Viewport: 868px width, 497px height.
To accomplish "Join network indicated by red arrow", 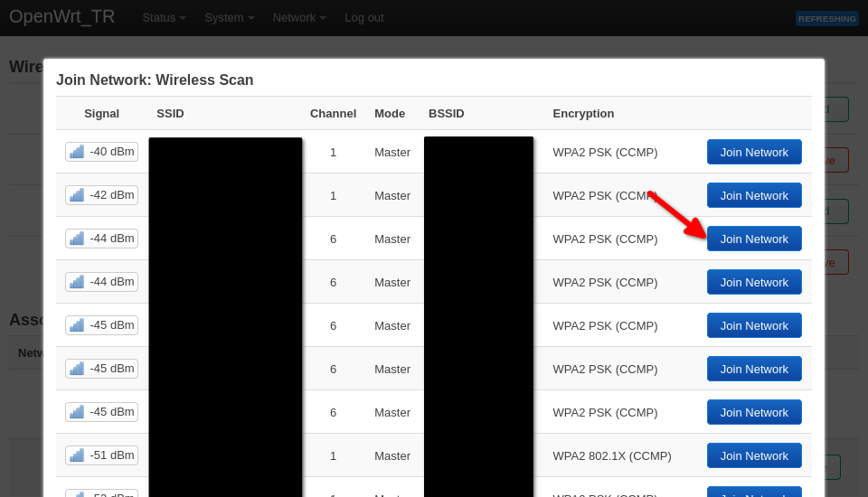I will (x=753, y=239).
